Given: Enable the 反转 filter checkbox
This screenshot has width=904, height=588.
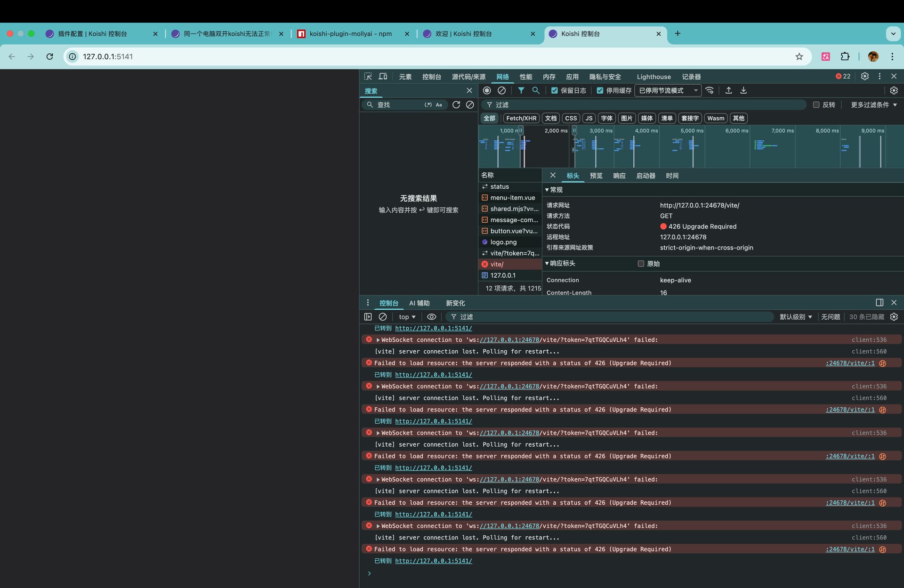Looking at the screenshot, I should [x=816, y=105].
